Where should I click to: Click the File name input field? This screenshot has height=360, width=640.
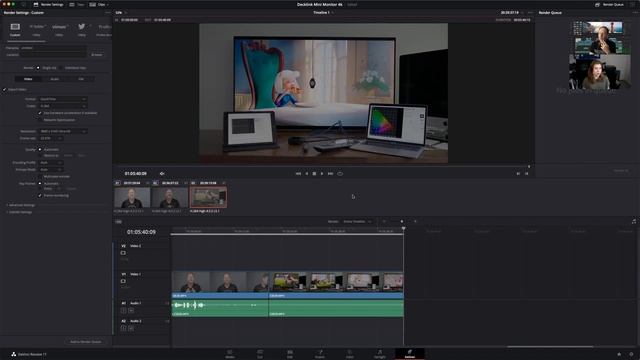point(53,48)
